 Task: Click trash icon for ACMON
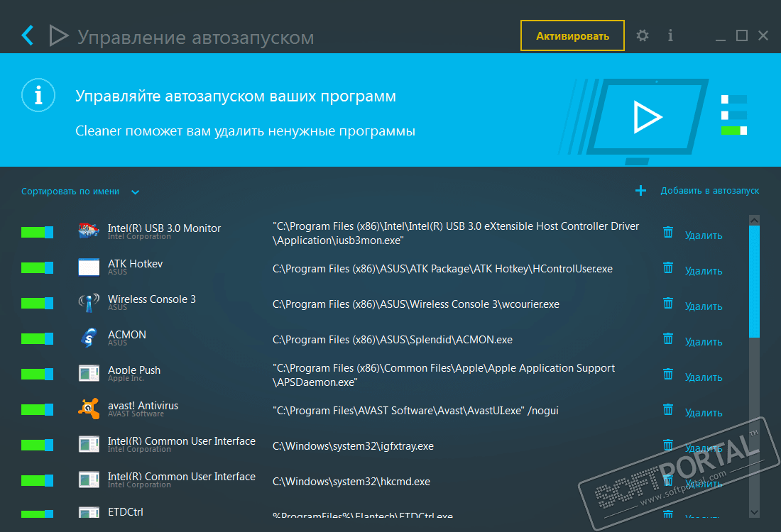point(668,339)
